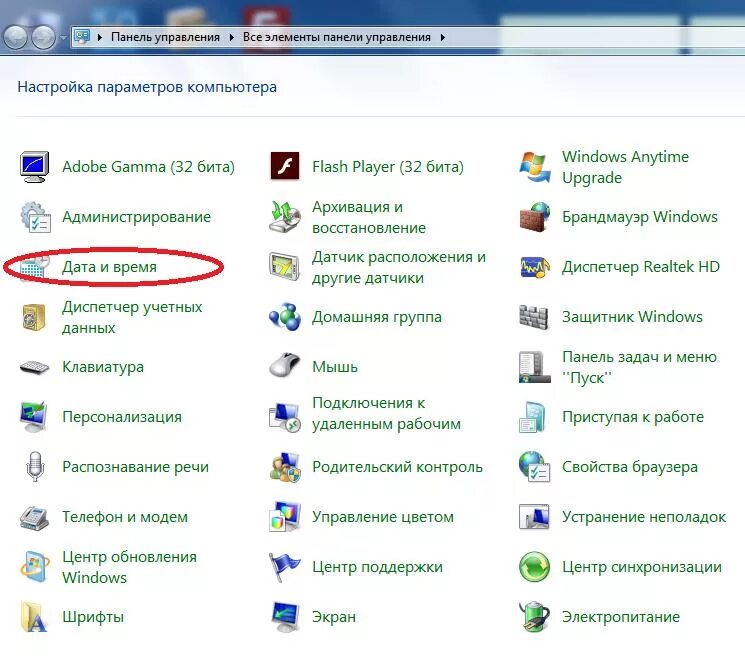Select Все элементы панели управления breadcrumb
Viewport: 745px width, 665px height.
click(337, 37)
